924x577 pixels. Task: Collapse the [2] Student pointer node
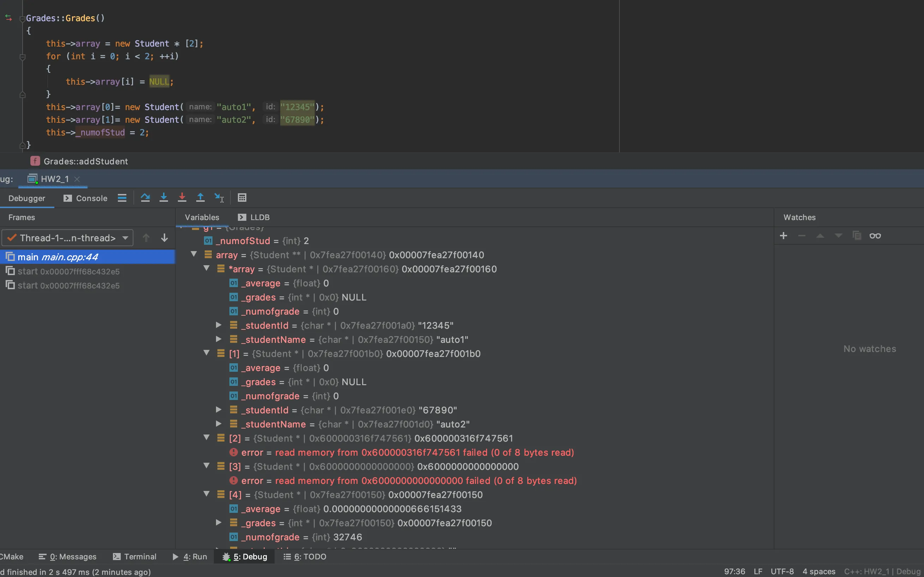pyautogui.click(x=206, y=438)
